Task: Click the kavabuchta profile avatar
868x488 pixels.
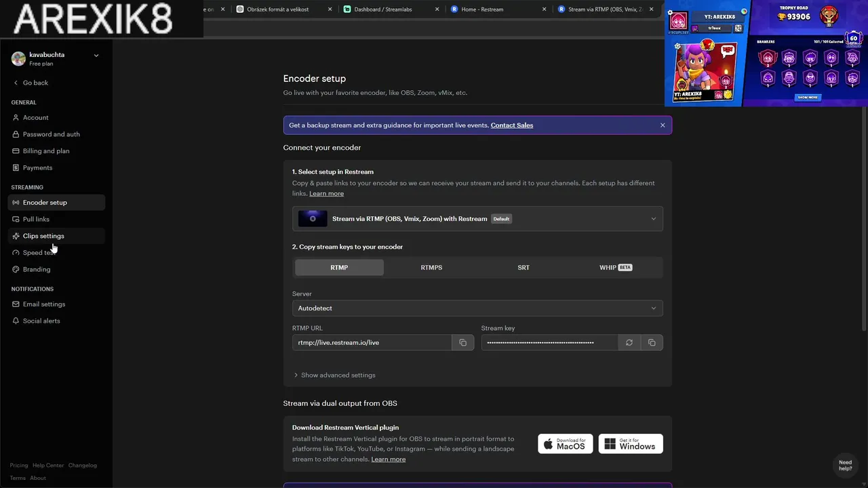Action: pos(18,58)
